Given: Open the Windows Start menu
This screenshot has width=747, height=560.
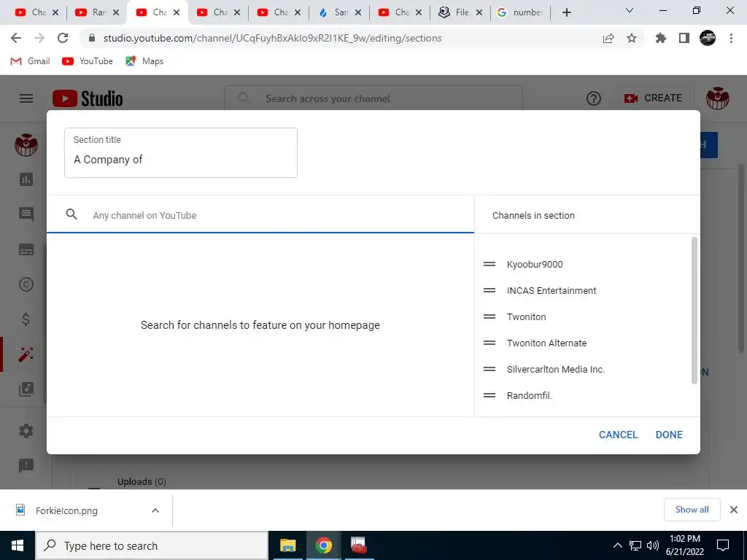Looking at the screenshot, I should click(x=18, y=545).
